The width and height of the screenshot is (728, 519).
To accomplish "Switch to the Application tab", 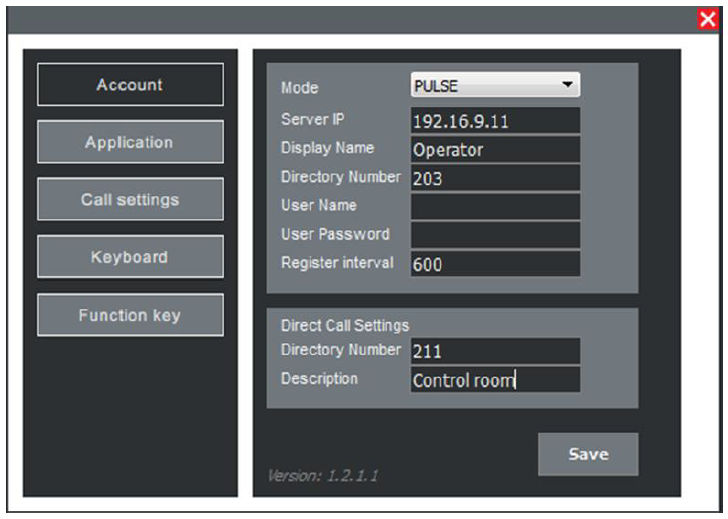I will pos(130,142).
